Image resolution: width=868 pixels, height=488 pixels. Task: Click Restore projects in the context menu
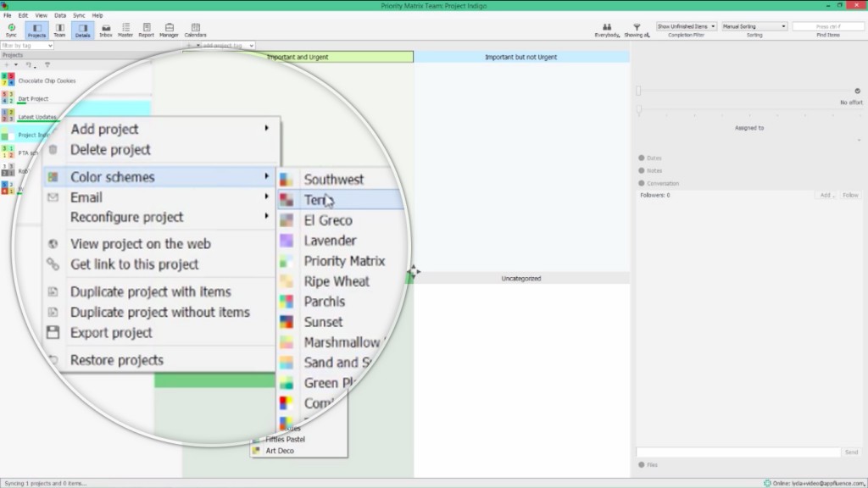[x=115, y=359]
